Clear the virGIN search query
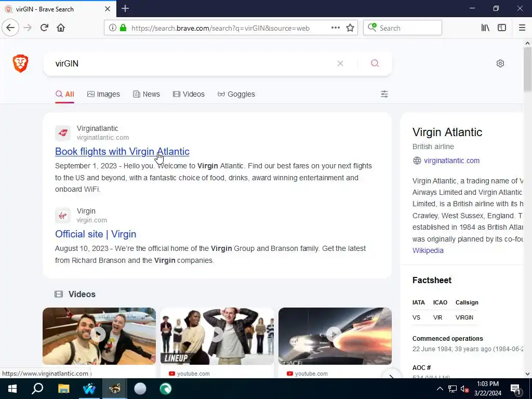The width and height of the screenshot is (532, 399). pos(340,63)
